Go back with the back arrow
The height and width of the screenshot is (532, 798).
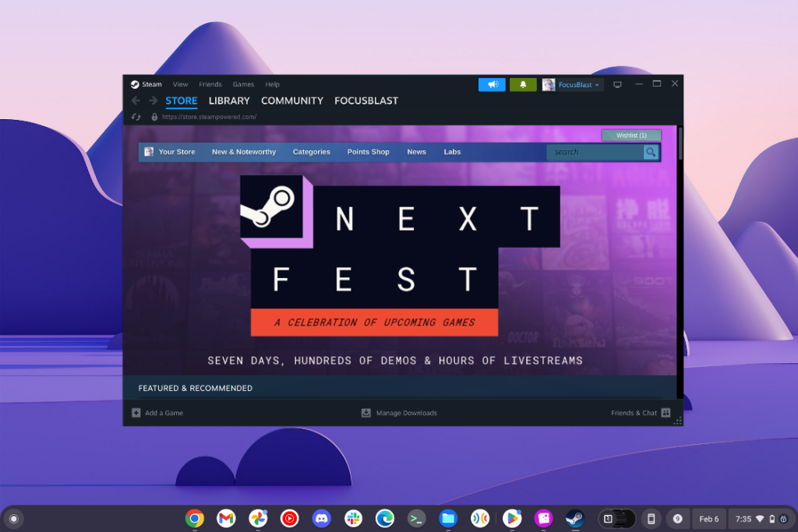pos(136,100)
